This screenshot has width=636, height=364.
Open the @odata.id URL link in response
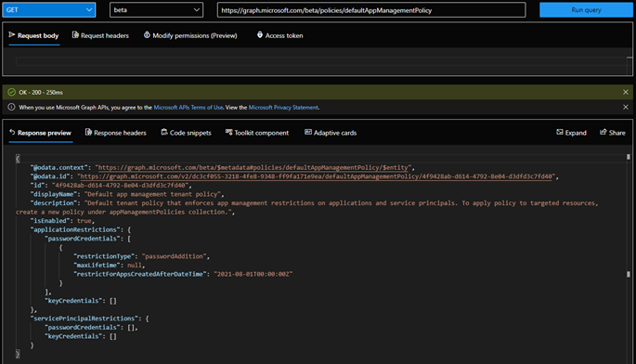317,176
